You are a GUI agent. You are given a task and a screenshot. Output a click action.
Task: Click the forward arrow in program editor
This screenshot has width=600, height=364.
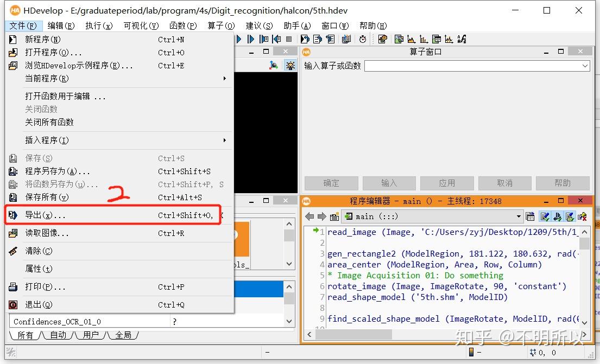322,217
